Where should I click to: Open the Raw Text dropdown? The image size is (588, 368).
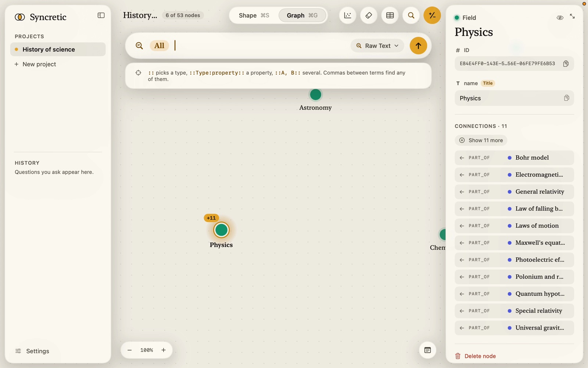tap(377, 46)
